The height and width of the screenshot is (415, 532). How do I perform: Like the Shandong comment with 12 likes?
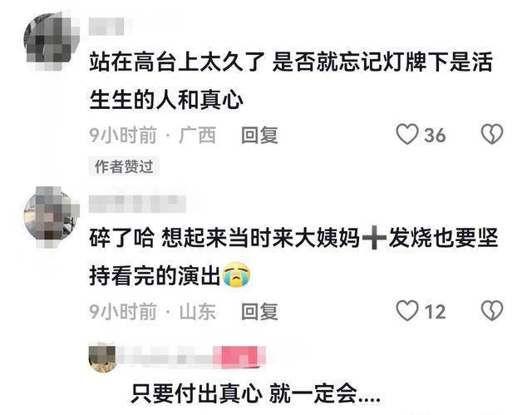click(407, 311)
